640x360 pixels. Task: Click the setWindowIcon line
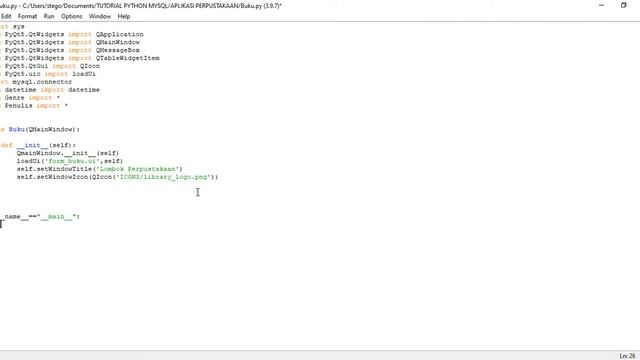pyautogui.click(x=118, y=177)
